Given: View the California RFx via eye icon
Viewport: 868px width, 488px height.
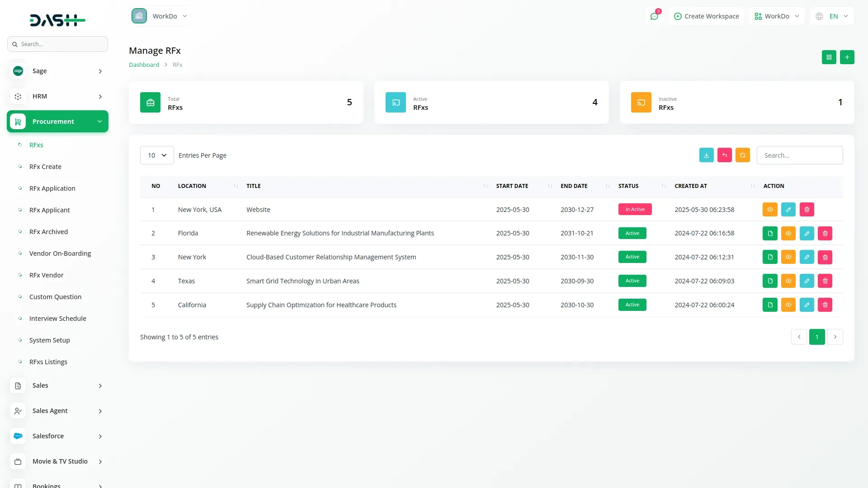Looking at the screenshot, I should tap(788, 305).
